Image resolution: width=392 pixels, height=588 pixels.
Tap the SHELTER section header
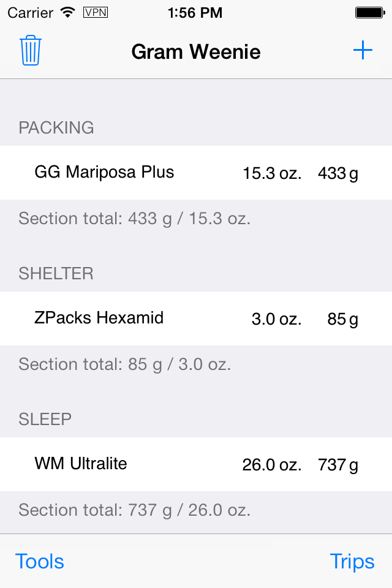(56, 273)
